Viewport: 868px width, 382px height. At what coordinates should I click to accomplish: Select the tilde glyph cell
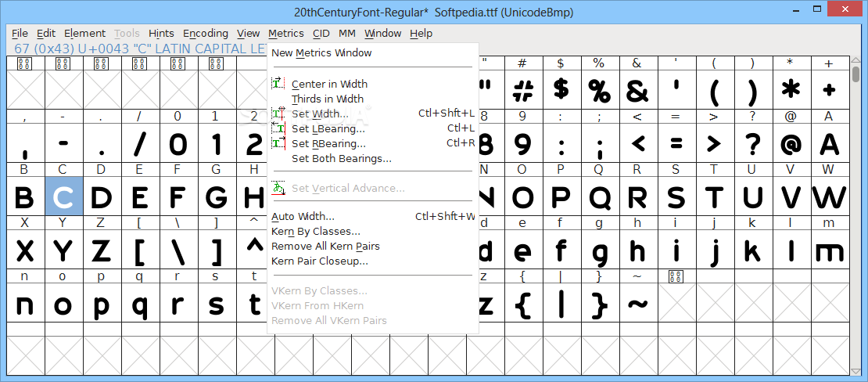click(x=637, y=303)
